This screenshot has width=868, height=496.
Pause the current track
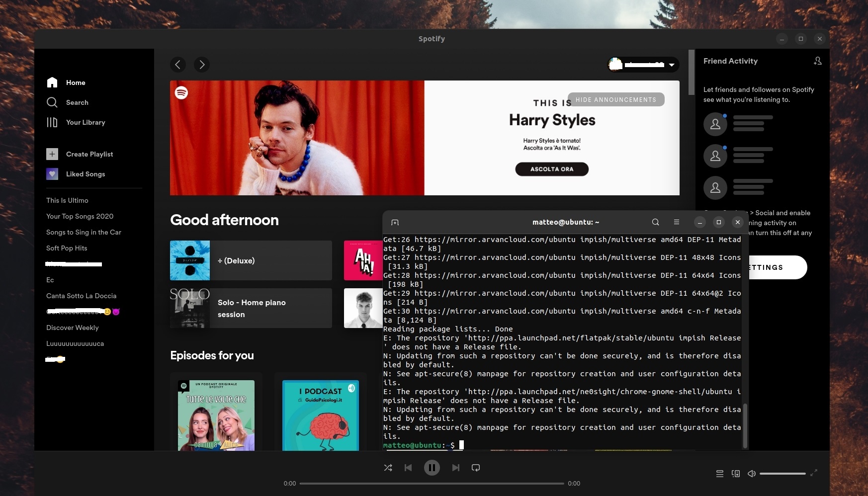click(432, 468)
